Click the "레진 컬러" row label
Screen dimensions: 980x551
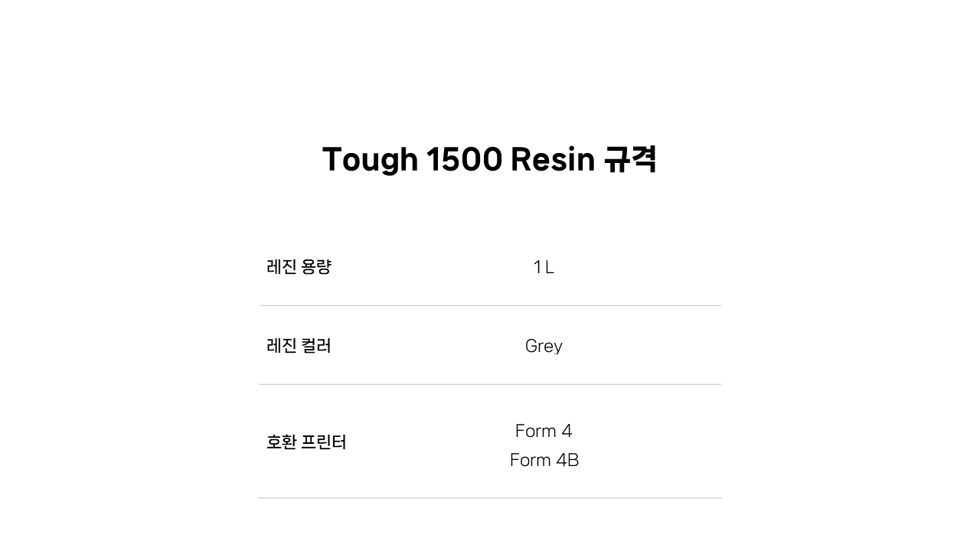(299, 346)
